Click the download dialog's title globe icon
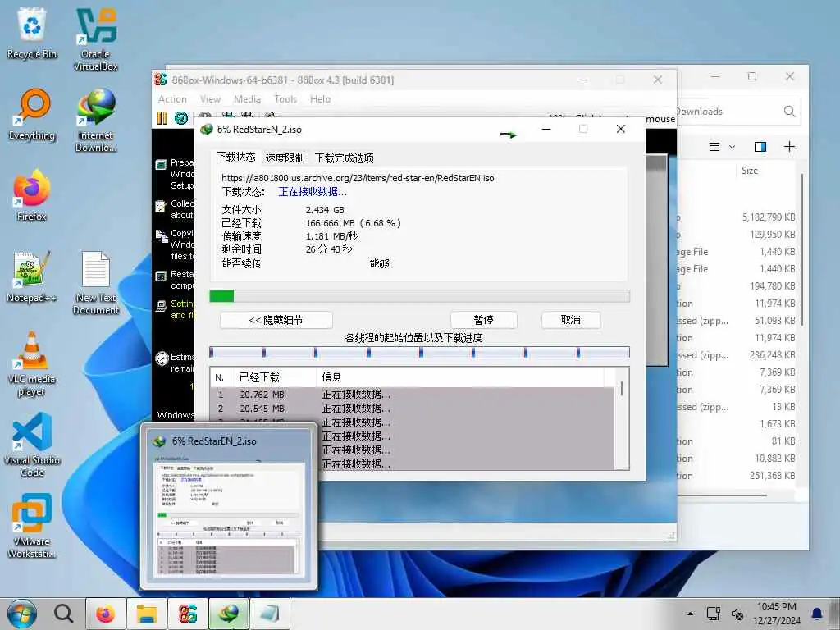The width and height of the screenshot is (840, 630). pyautogui.click(x=207, y=129)
